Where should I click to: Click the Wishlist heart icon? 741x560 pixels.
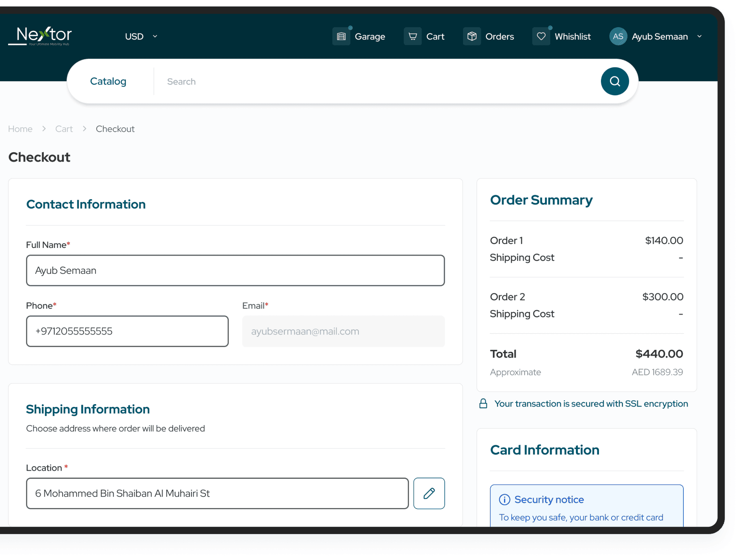(x=541, y=37)
